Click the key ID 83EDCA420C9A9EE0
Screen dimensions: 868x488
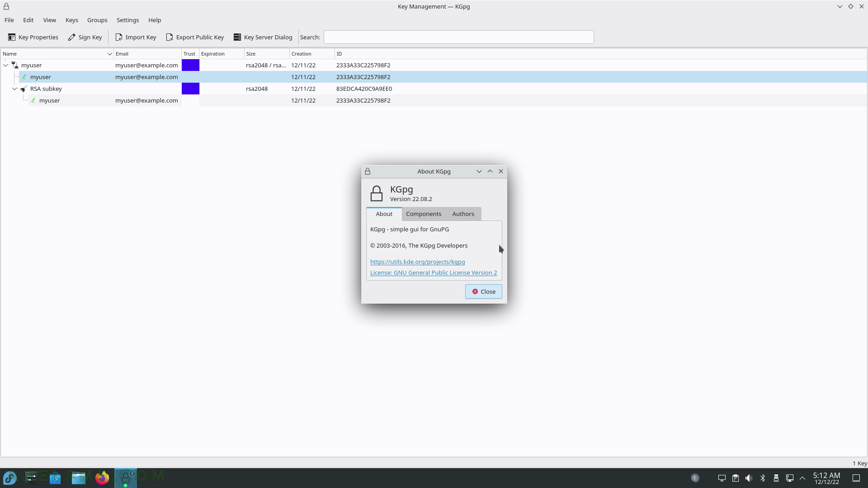click(364, 89)
